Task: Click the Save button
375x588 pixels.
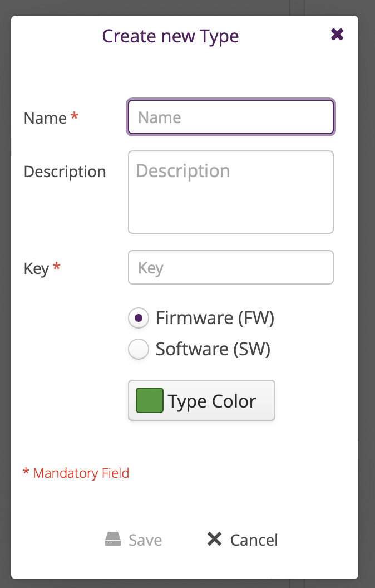Action: point(134,538)
